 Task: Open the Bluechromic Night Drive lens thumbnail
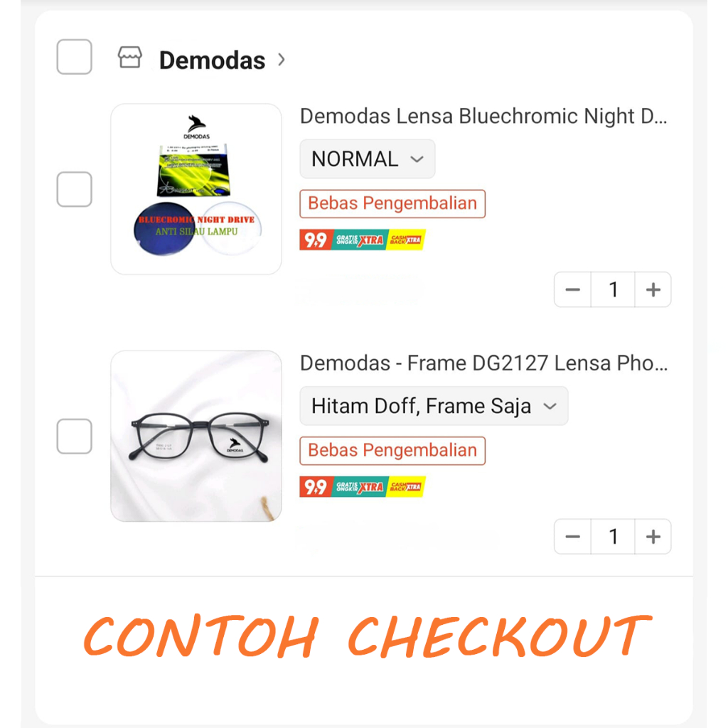196,189
